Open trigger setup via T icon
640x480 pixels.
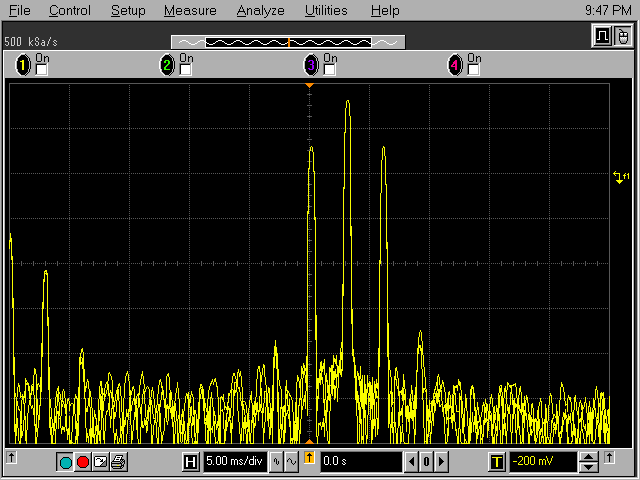coord(497,462)
